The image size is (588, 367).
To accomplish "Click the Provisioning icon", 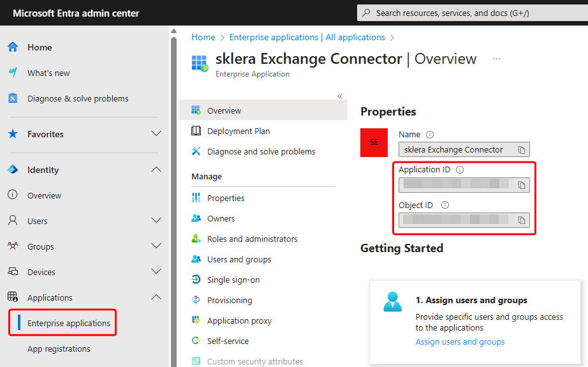I will point(196,300).
